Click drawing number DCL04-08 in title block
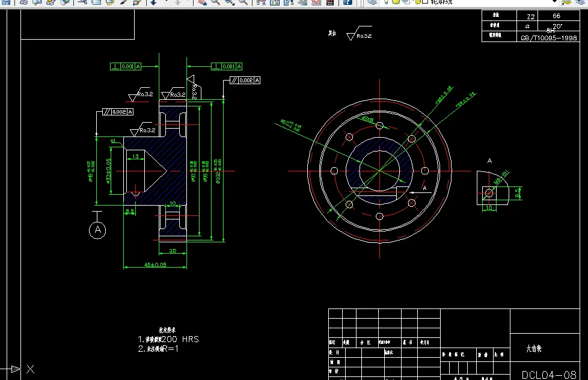 (549, 375)
